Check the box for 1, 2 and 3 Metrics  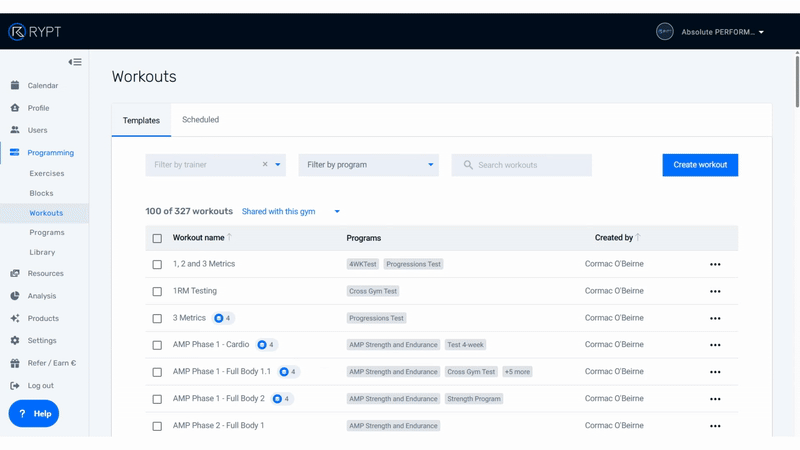pyautogui.click(x=157, y=265)
